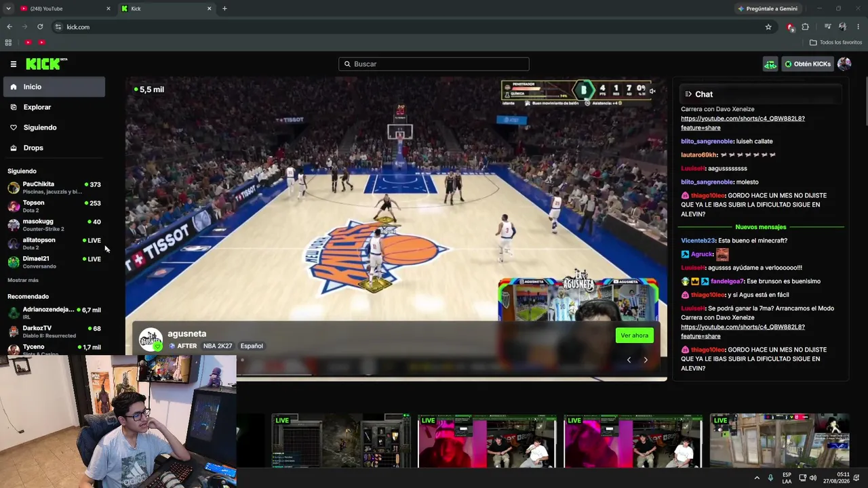Go back to the previous page
868x488 pixels.
[x=9, y=27]
